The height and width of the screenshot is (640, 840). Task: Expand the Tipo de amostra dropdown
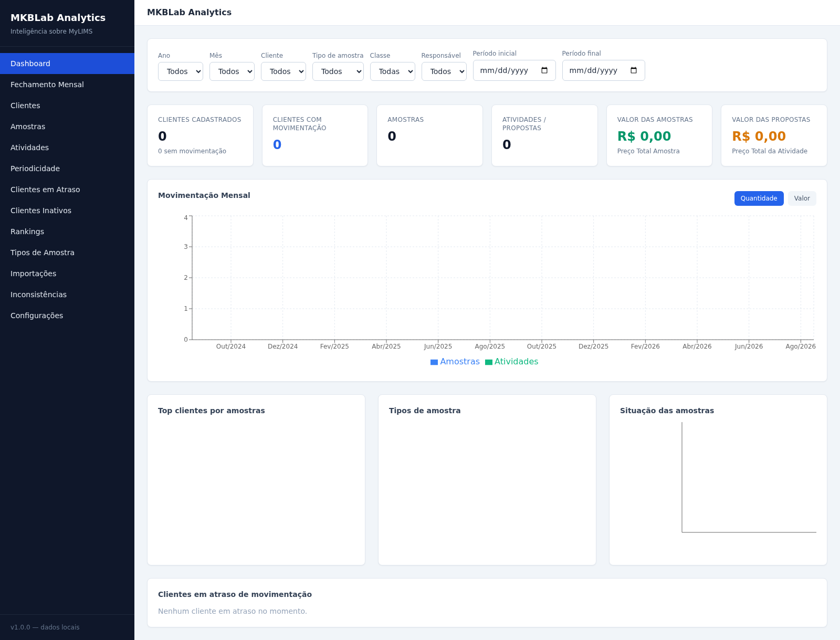pyautogui.click(x=338, y=71)
